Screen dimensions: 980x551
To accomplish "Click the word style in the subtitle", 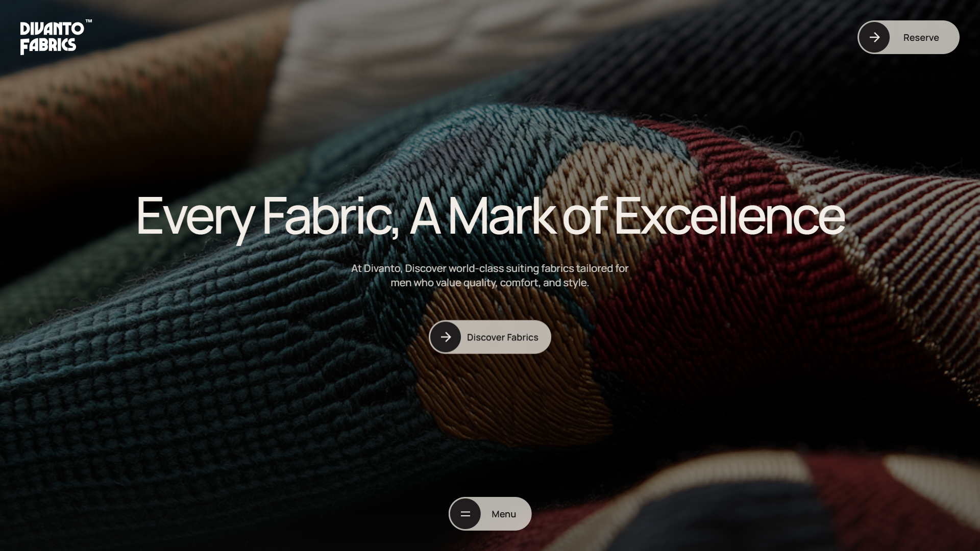I will 576,283.
